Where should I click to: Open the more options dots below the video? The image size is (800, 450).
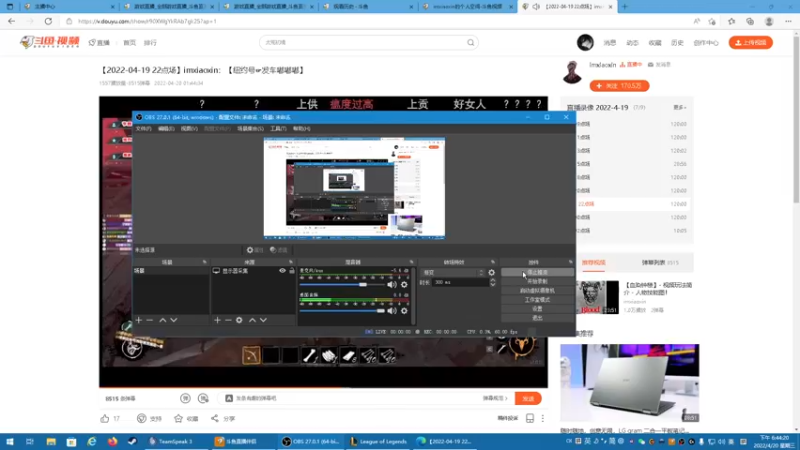click(x=543, y=418)
